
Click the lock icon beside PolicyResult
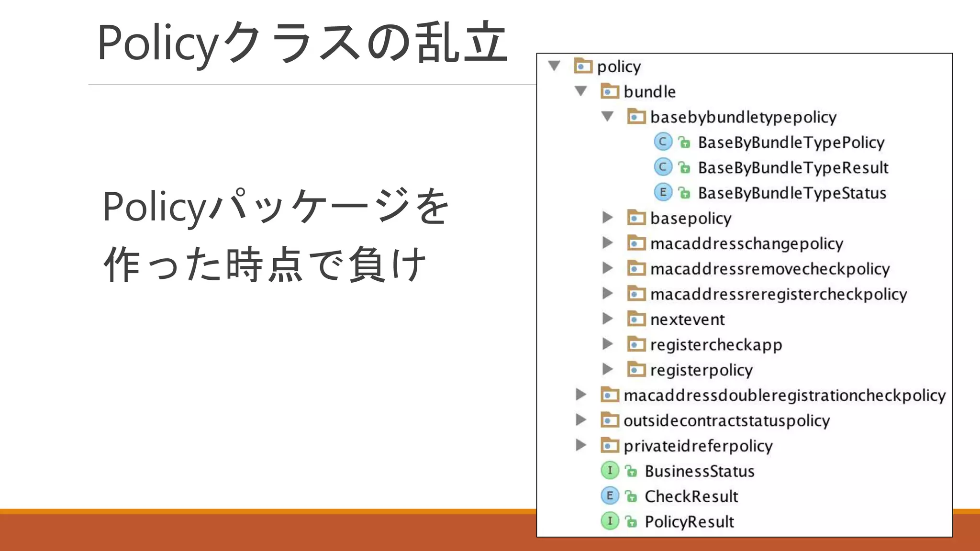631,522
